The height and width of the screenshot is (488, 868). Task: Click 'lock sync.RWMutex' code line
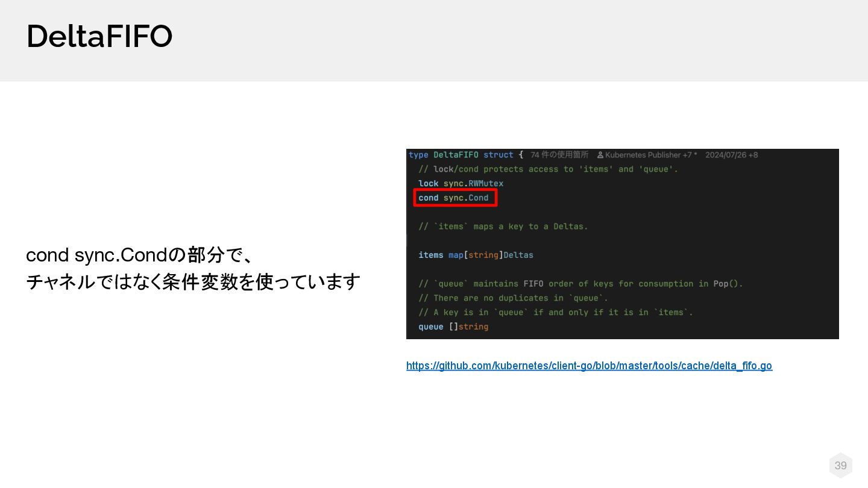[461, 184]
